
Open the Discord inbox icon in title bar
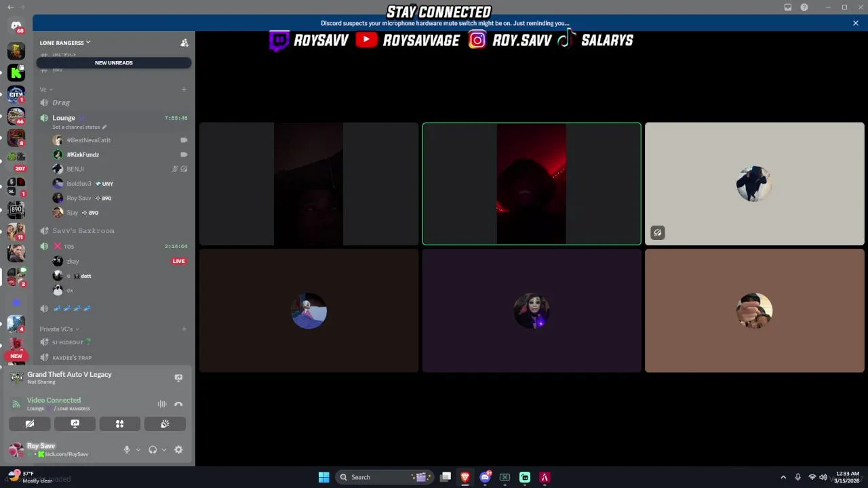[788, 7]
